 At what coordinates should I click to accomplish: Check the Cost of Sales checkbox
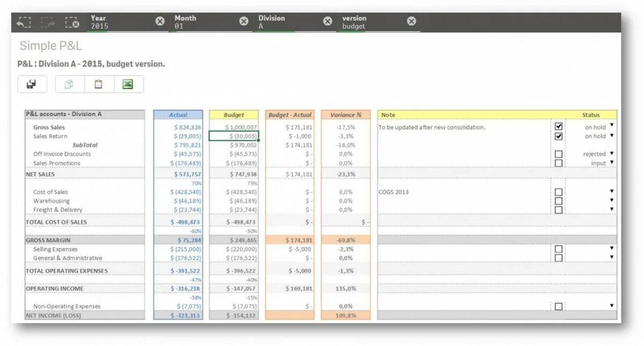tap(559, 192)
